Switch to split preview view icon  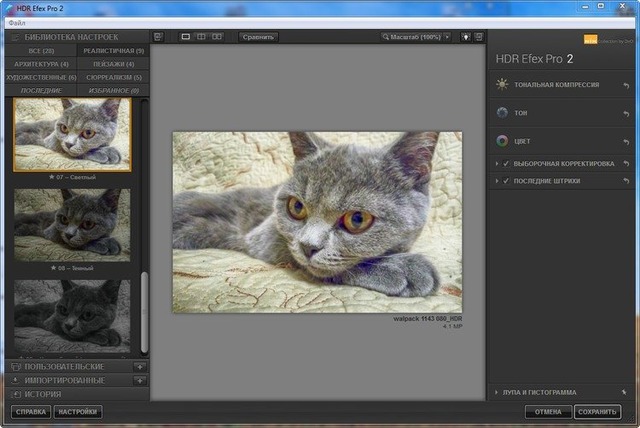(201, 37)
